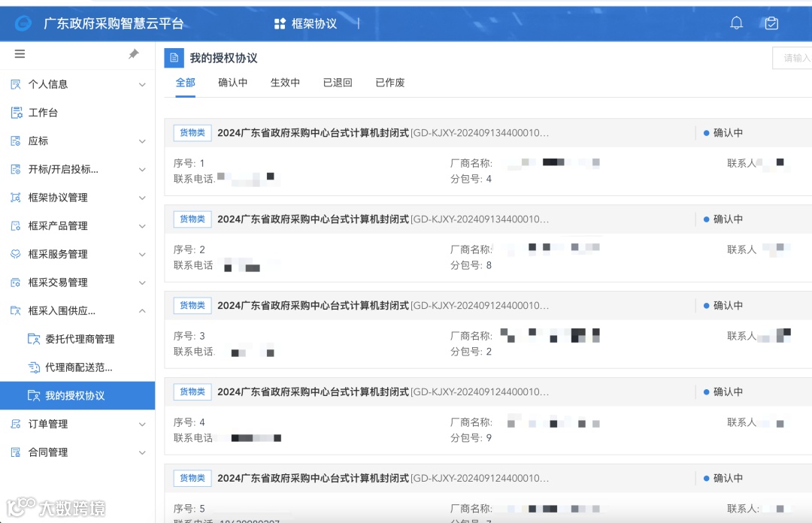
Task: Select the 全部 tab
Action: pos(186,83)
